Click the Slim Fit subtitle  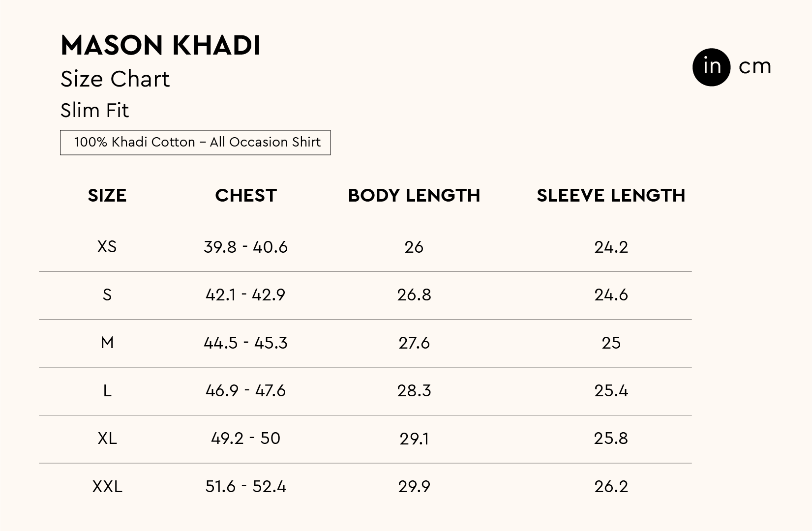point(94,111)
